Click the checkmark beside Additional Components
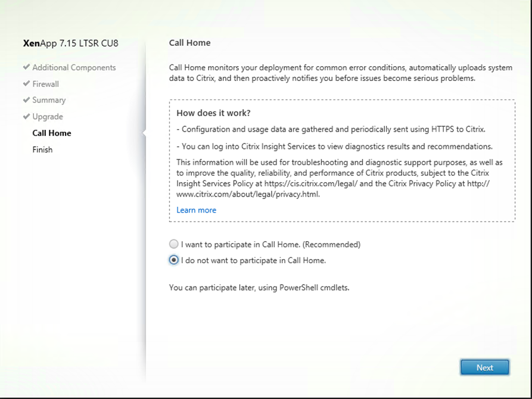The image size is (532, 399). 26,67
